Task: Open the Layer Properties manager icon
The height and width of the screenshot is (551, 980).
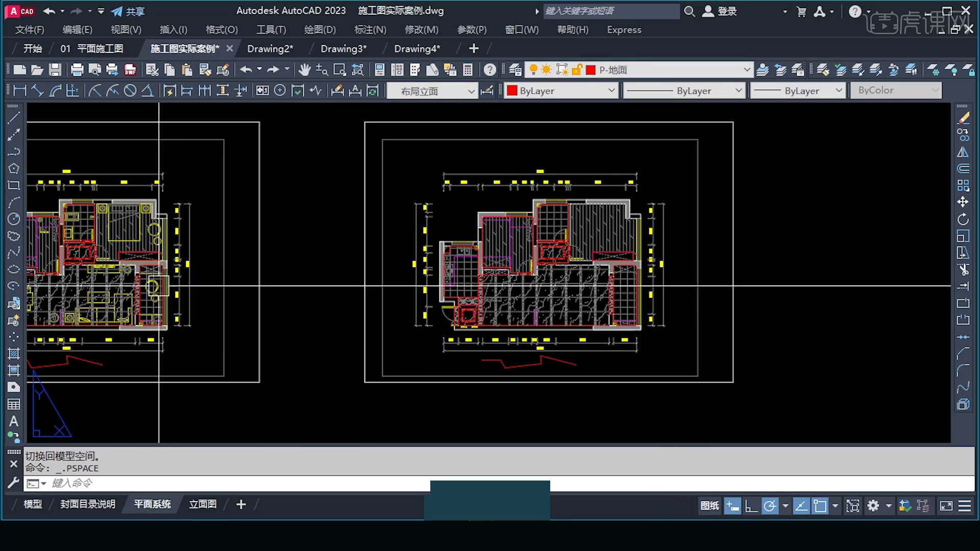Action: click(x=515, y=70)
